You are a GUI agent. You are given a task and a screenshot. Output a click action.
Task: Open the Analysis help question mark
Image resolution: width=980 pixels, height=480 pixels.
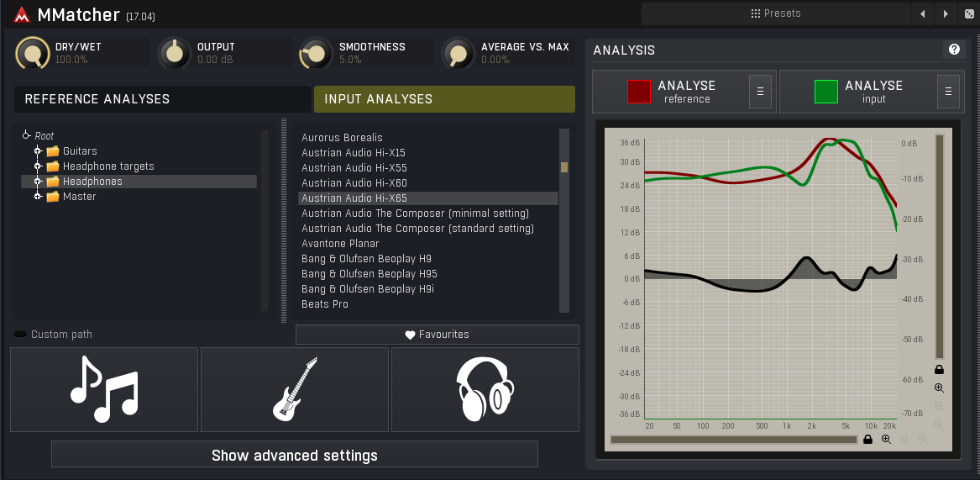954,50
